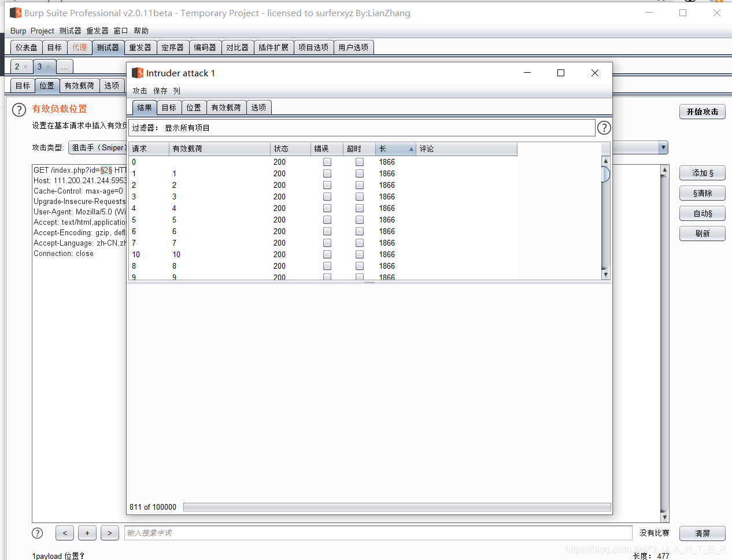Click the 清屏 button
The width and height of the screenshot is (732, 560).
[x=702, y=533]
